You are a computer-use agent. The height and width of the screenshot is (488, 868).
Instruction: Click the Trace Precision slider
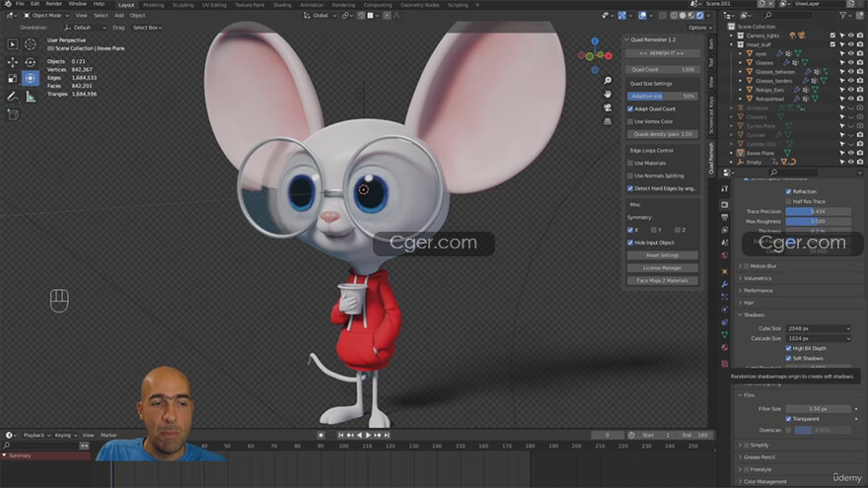(818, 211)
